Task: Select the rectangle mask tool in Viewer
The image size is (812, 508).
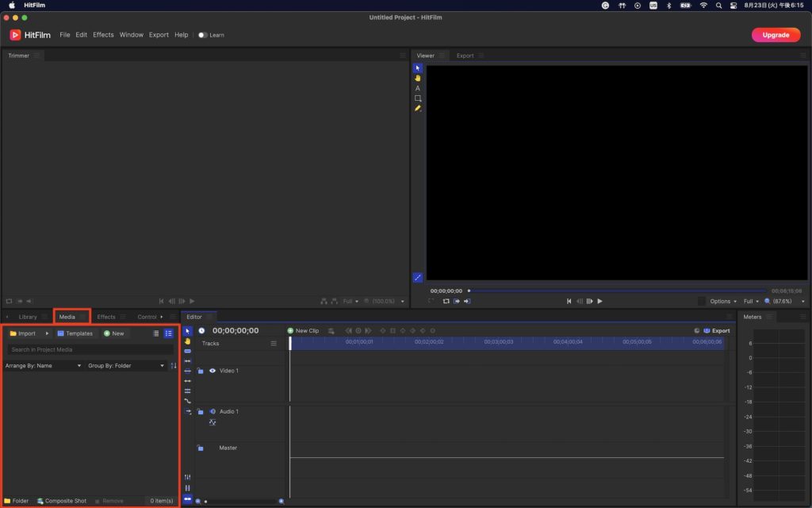Action: coord(418,98)
